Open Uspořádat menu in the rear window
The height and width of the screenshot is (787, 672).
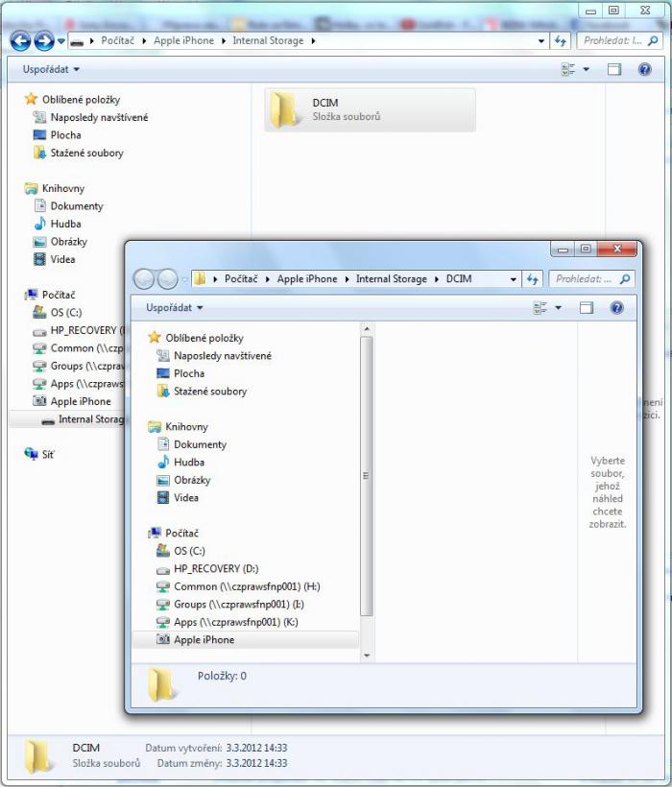tap(51, 69)
